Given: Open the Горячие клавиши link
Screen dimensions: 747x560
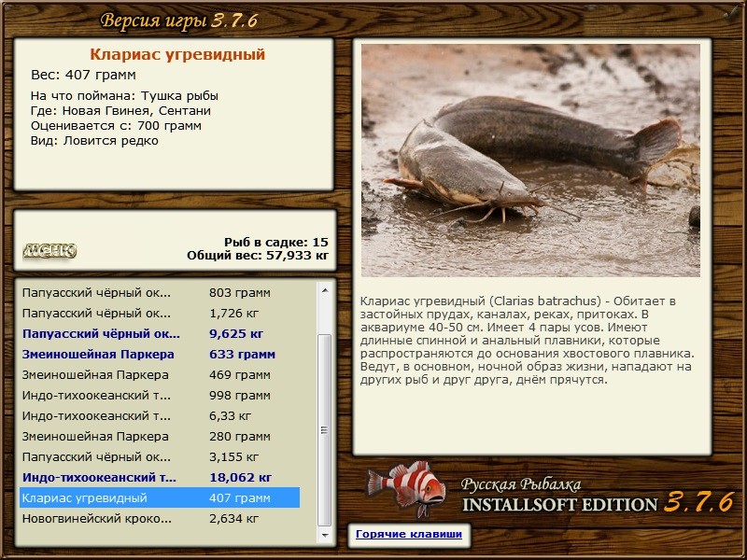Looking at the screenshot, I should coord(409,534).
